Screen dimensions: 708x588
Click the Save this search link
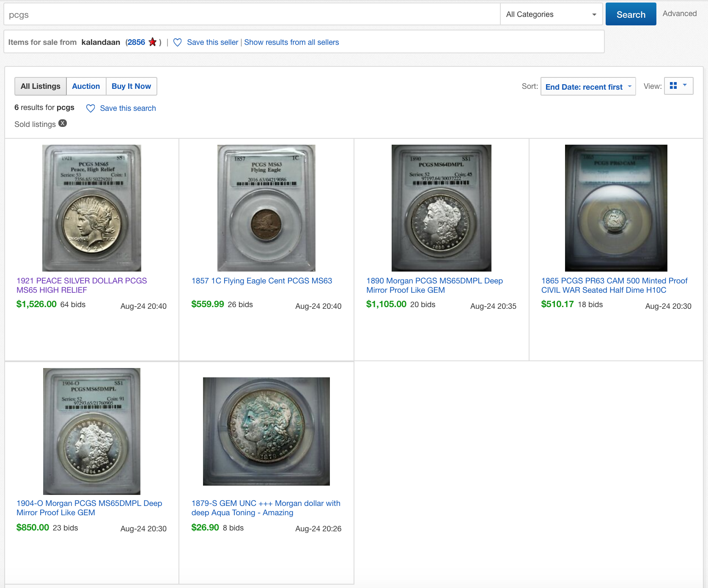[128, 108]
